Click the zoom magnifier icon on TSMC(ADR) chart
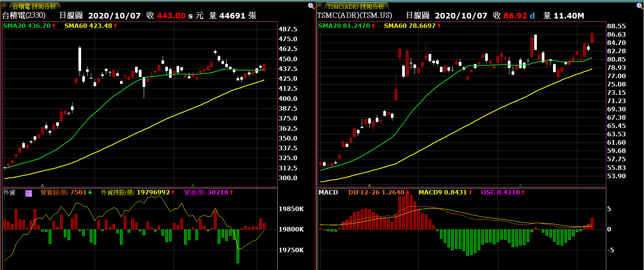Viewport: 644px width, 270px height. (x=639, y=6)
